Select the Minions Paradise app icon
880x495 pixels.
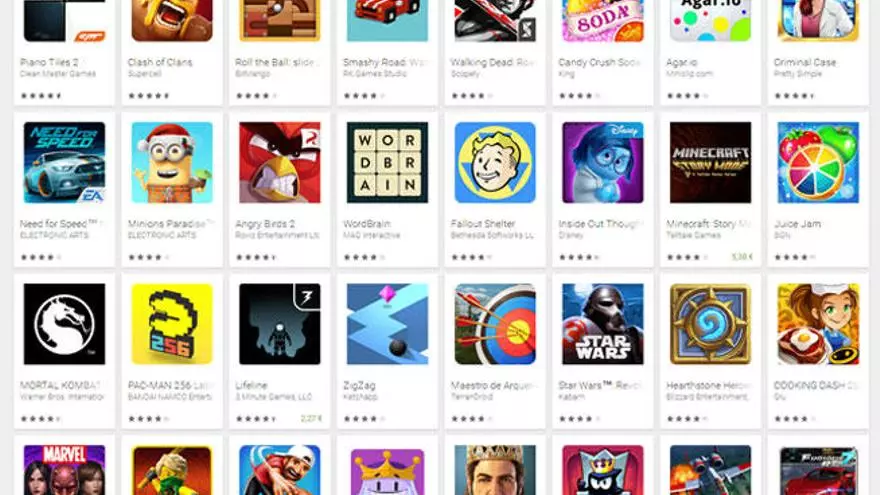tap(172, 162)
